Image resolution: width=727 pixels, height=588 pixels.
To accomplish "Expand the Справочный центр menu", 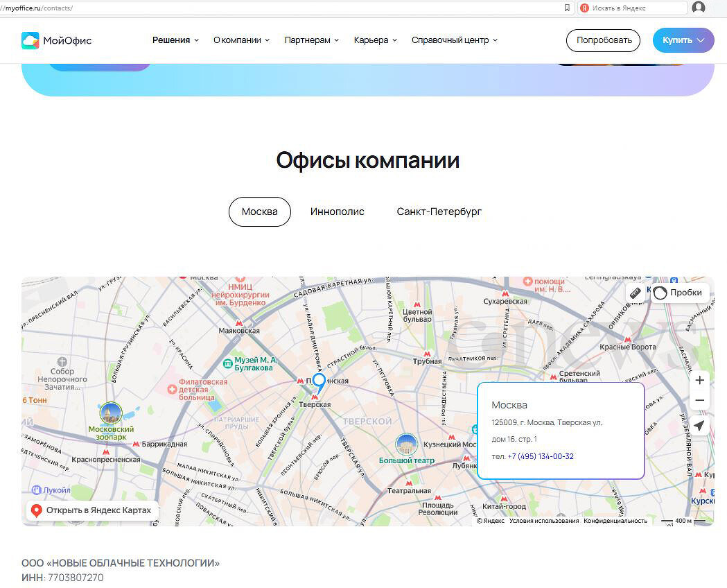I will [x=455, y=40].
